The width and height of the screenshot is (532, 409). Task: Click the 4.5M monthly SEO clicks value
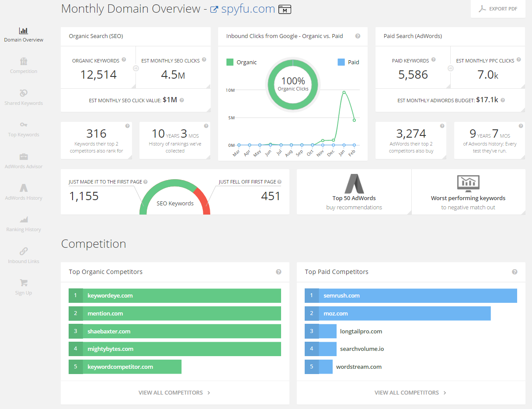coord(173,75)
